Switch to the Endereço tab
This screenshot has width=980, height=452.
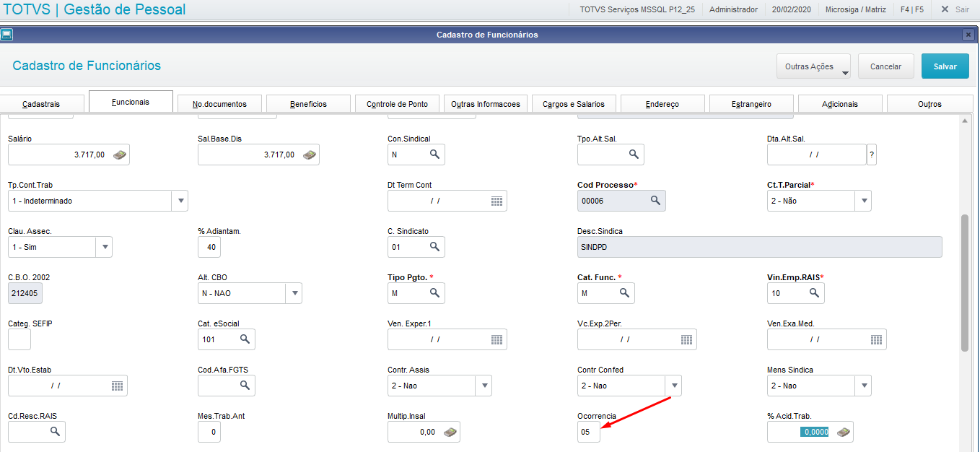pyautogui.click(x=662, y=104)
